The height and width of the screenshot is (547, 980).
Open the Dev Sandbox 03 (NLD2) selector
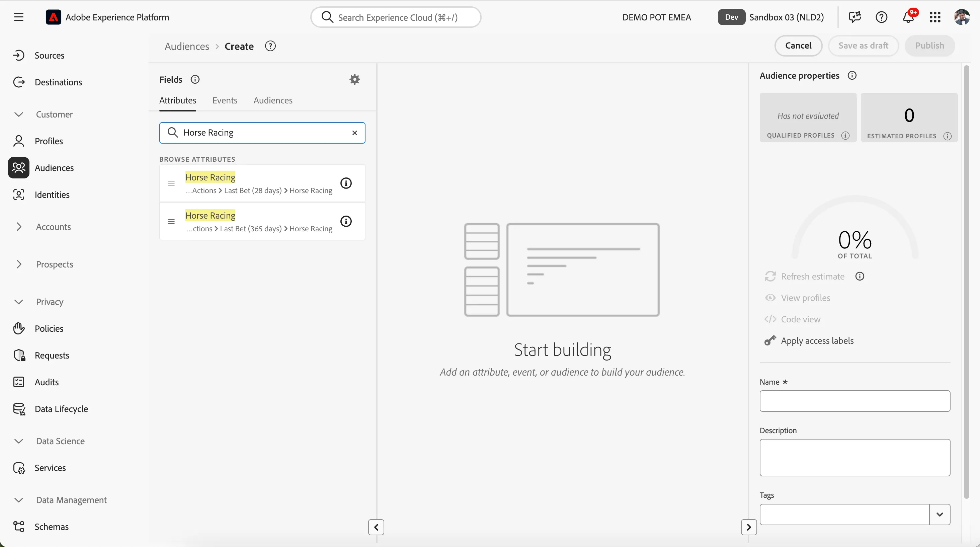[771, 17]
